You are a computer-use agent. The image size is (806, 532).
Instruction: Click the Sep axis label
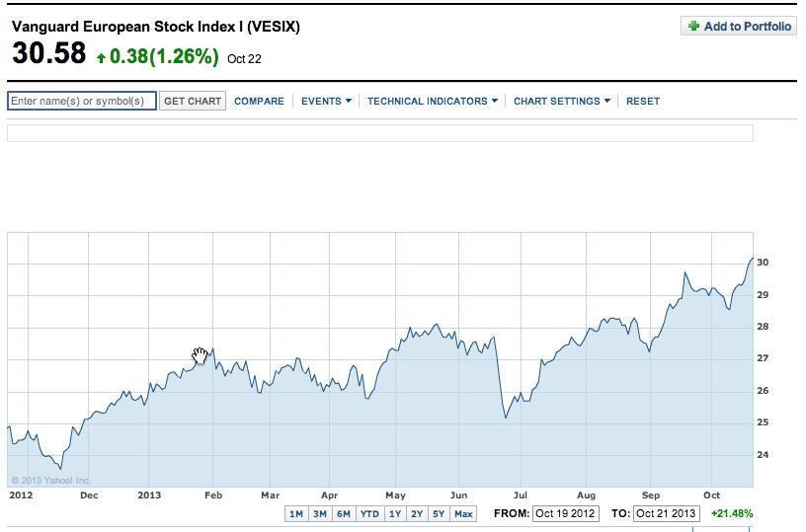pos(651,495)
